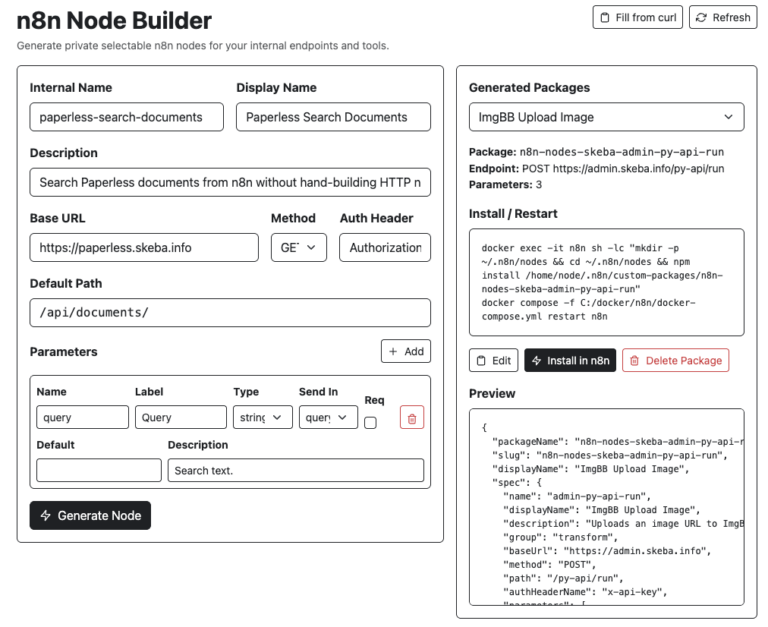Delete the query parameter with the trash icon
The height and width of the screenshot is (627, 768).
click(412, 418)
